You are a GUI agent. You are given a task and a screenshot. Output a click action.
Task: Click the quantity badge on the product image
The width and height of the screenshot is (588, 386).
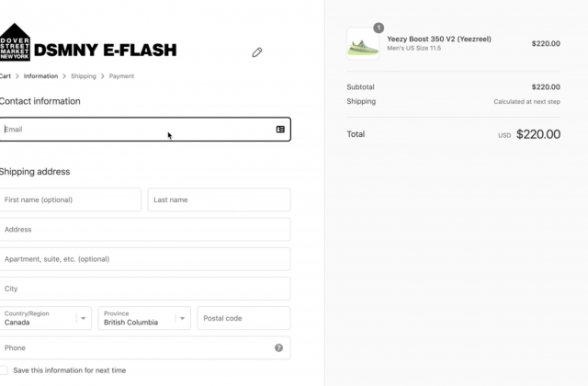[379, 28]
